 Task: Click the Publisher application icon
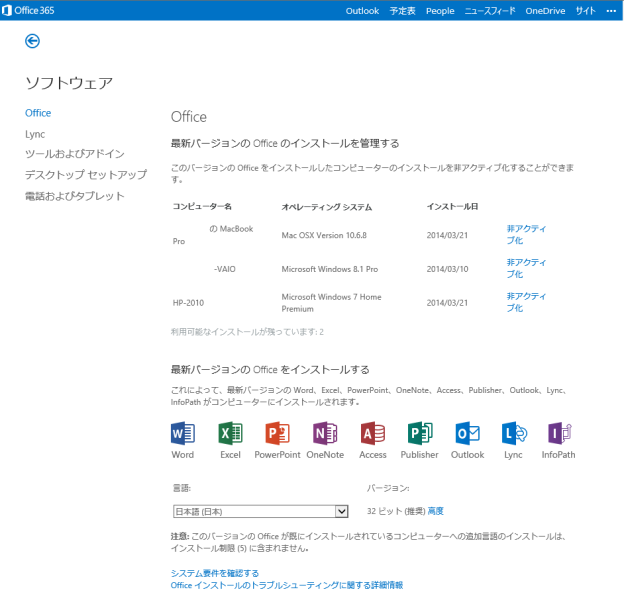(x=420, y=433)
